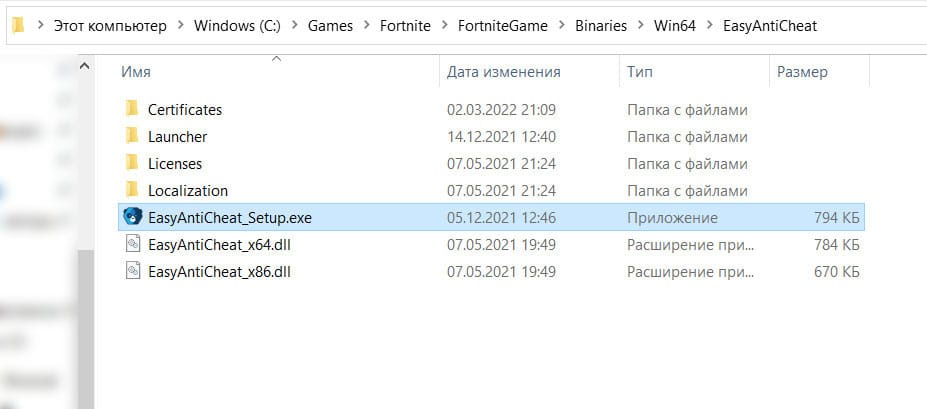Select the EasyAntiCheat_x64.dll file icon
This screenshot has height=409, width=927.
click(131, 244)
